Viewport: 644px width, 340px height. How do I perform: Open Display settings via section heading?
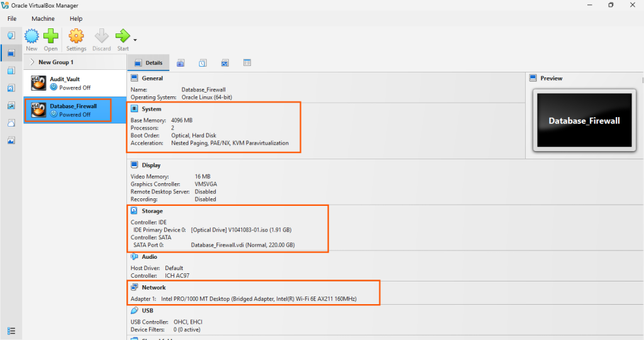pos(151,165)
